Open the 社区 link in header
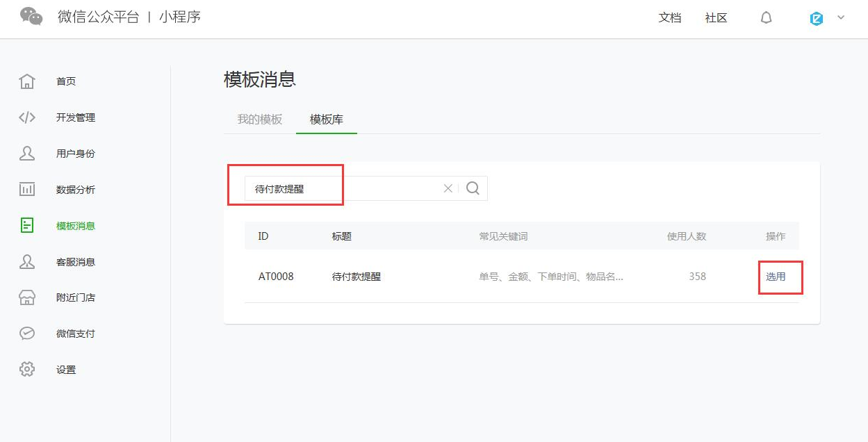Image resolution: width=868 pixels, height=442 pixels. (716, 18)
